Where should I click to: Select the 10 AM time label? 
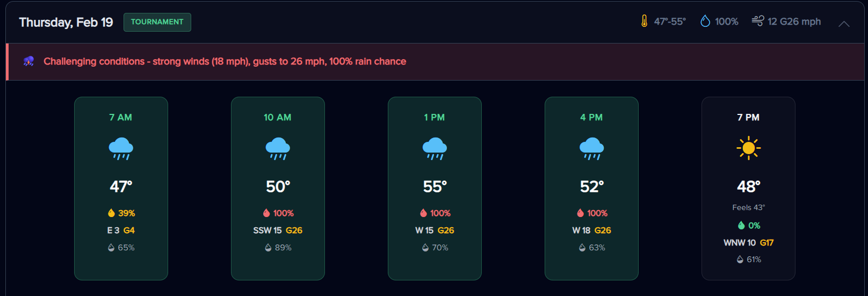coord(278,117)
